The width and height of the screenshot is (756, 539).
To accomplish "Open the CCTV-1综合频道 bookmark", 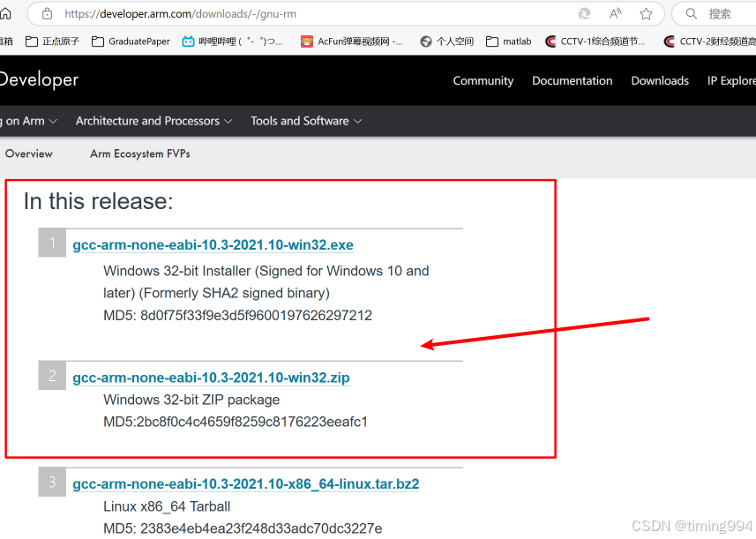I will 595,41.
